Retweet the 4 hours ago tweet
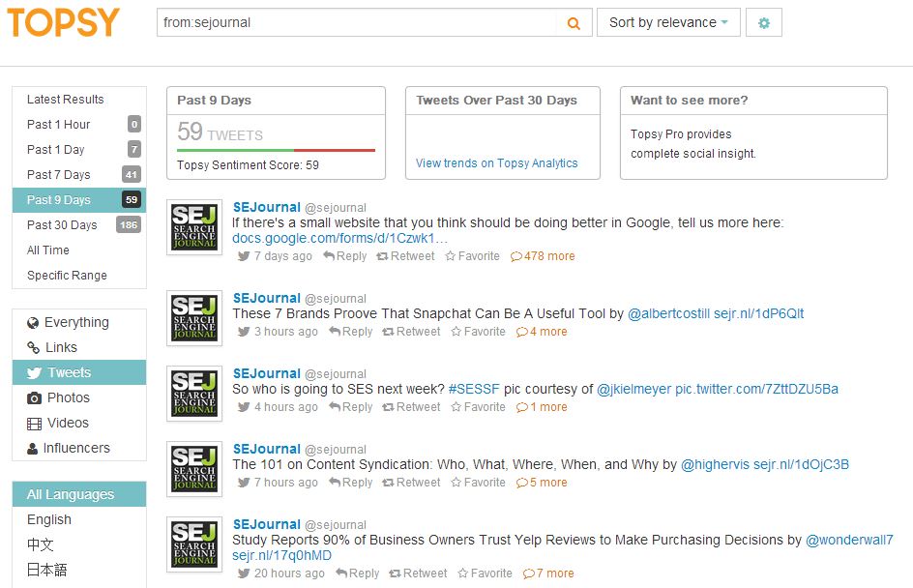 (x=411, y=407)
